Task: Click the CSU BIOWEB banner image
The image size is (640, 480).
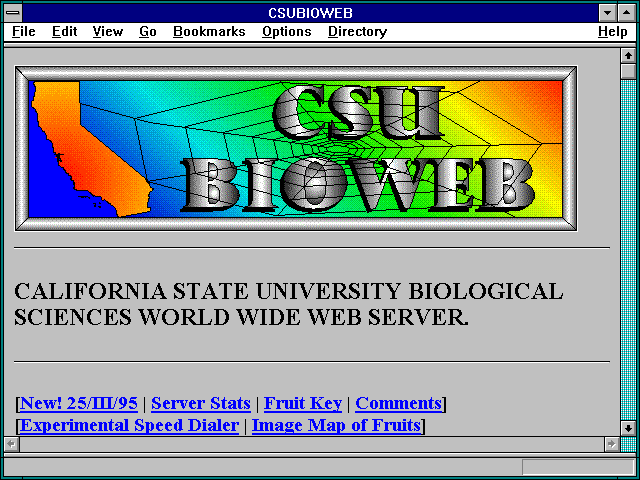Action: tap(296, 149)
